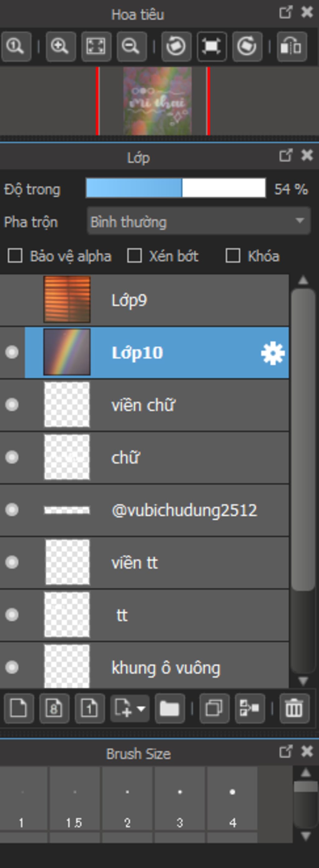Flip the canvas view horizontally

(292, 46)
